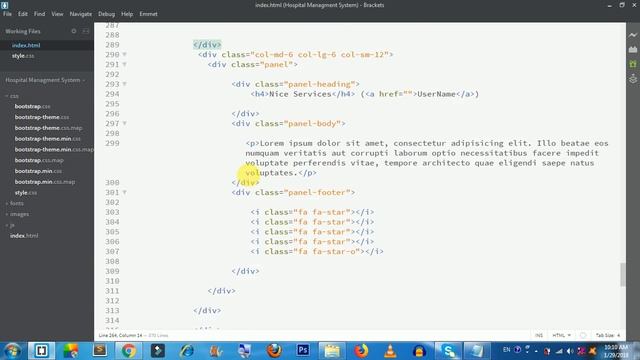Screen dimensions: 640x360
Task: Toggle INS insert mode in status bar
Action: (x=539, y=336)
